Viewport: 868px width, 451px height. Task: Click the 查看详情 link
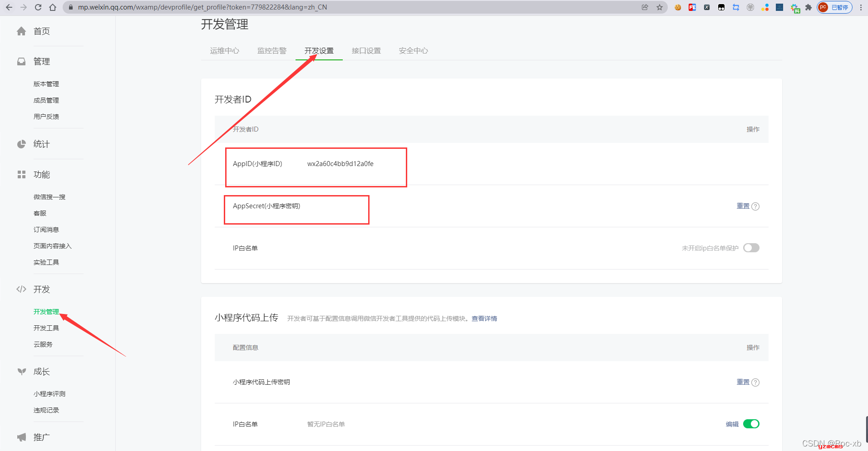484,319
